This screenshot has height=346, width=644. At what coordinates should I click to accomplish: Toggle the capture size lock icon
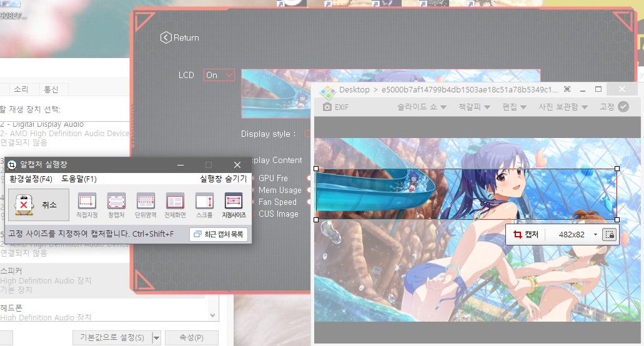tap(610, 235)
